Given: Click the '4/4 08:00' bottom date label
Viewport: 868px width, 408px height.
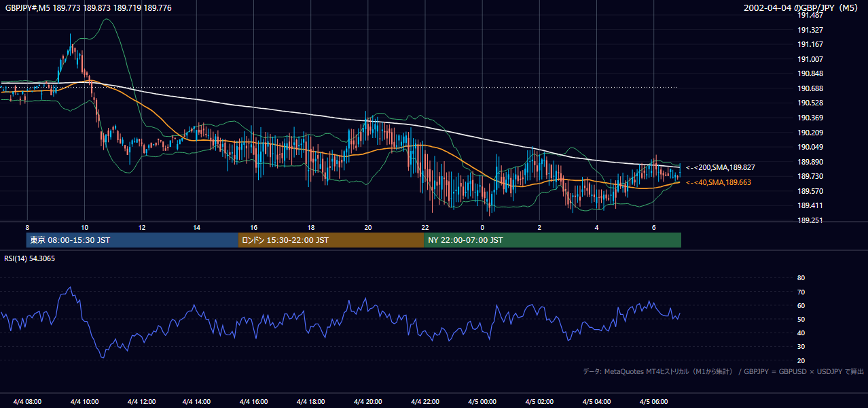Looking at the screenshot, I should (27, 401).
